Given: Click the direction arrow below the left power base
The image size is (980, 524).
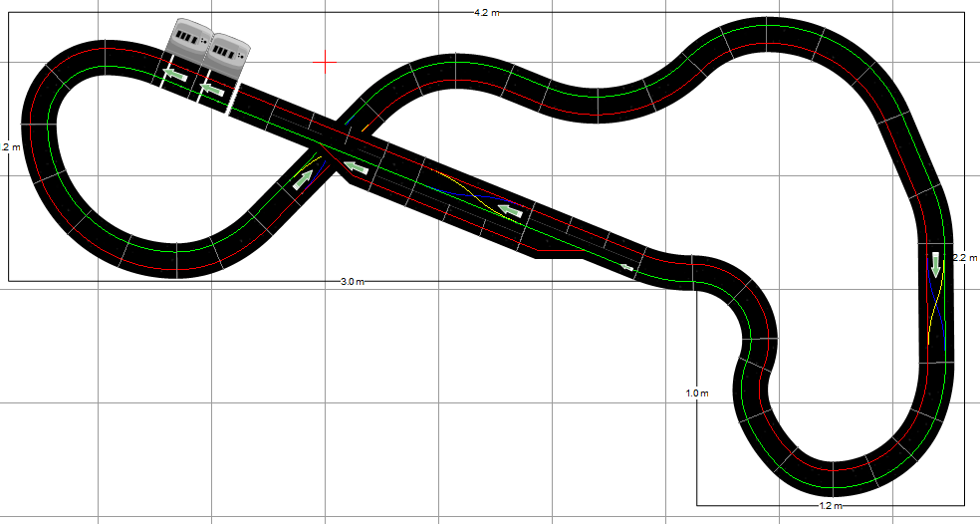Looking at the screenshot, I should click(x=175, y=76).
